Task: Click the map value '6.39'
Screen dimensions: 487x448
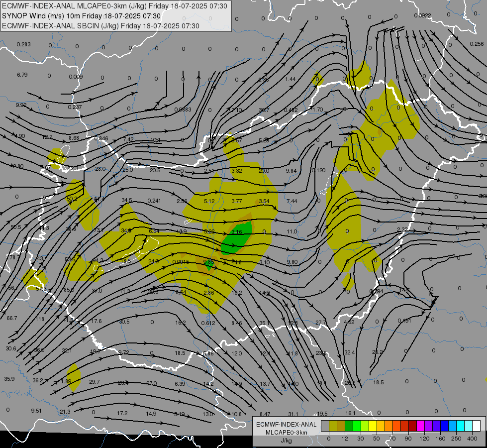Action: [x=180, y=384]
